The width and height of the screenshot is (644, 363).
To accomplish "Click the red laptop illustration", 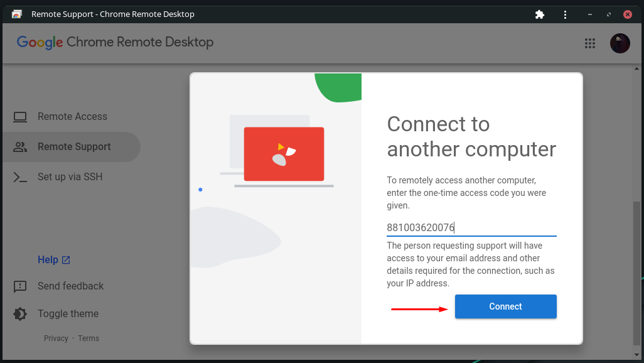I will (284, 154).
